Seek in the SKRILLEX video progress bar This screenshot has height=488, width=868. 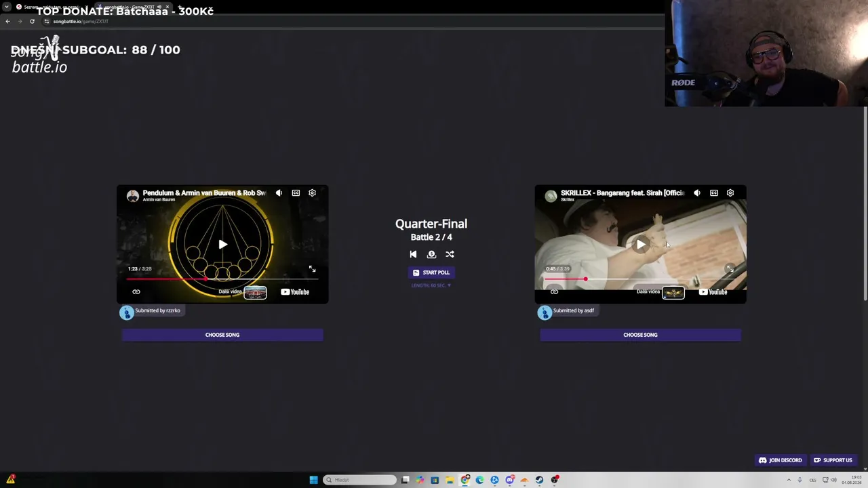[x=641, y=279]
